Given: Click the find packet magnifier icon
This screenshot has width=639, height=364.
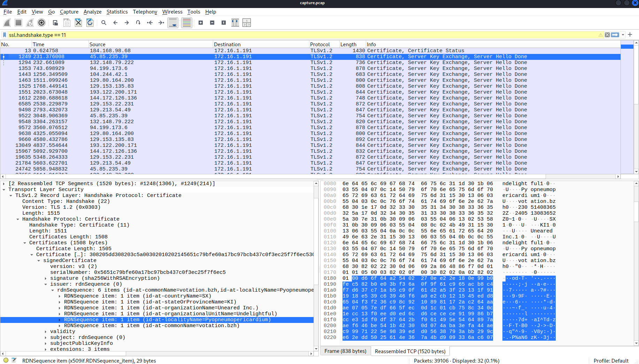Looking at the screenshot, I should (x=104, y=23).
